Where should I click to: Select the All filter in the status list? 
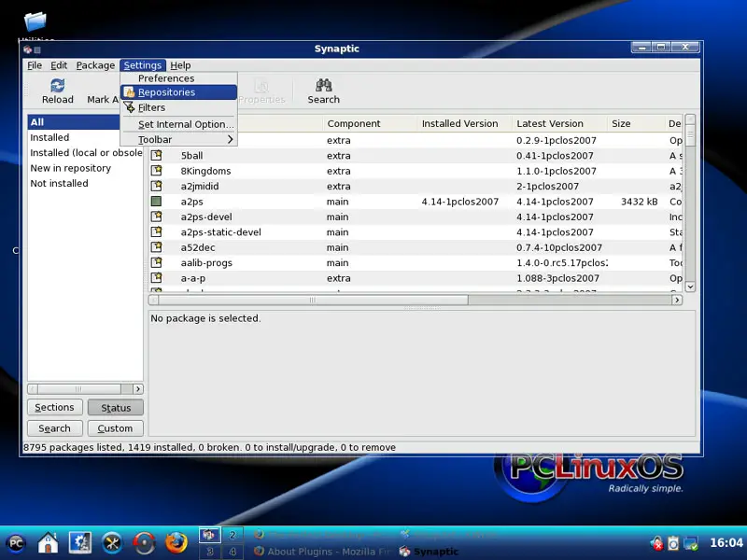click(75, 122)
